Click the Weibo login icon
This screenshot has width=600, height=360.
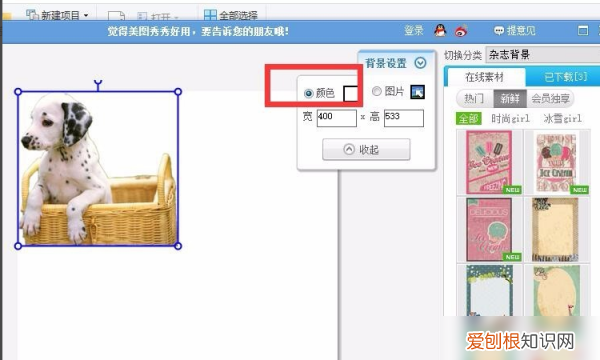tap(461, 31)
